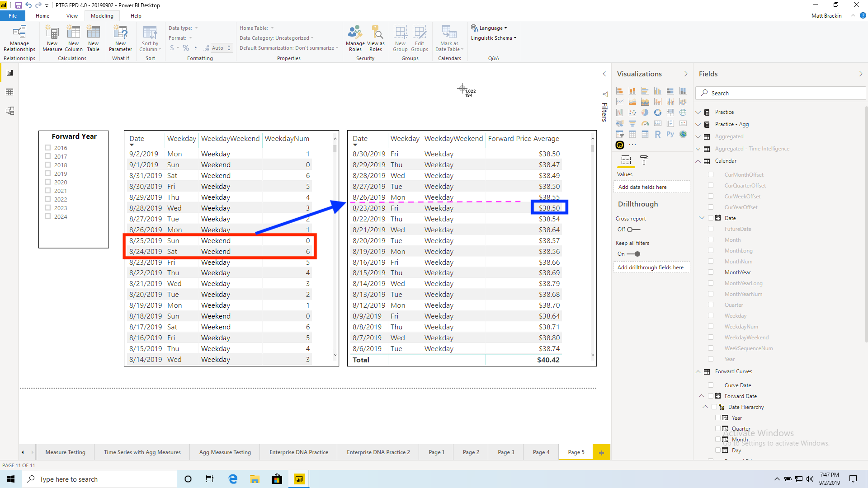Image resolution: width=868 pixels, height=488 pixels.
Task: Switch to Model view in left sidebar
Action: point(9,111)
